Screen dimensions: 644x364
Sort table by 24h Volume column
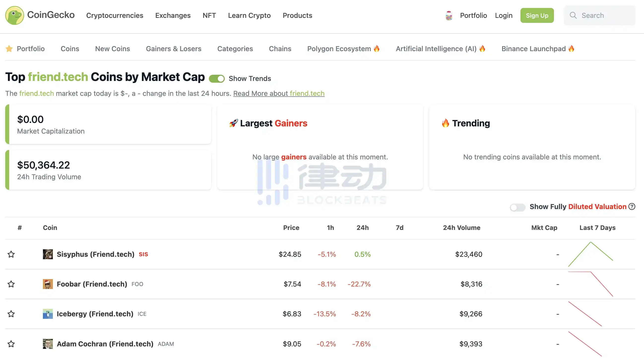tap(461, 228)
